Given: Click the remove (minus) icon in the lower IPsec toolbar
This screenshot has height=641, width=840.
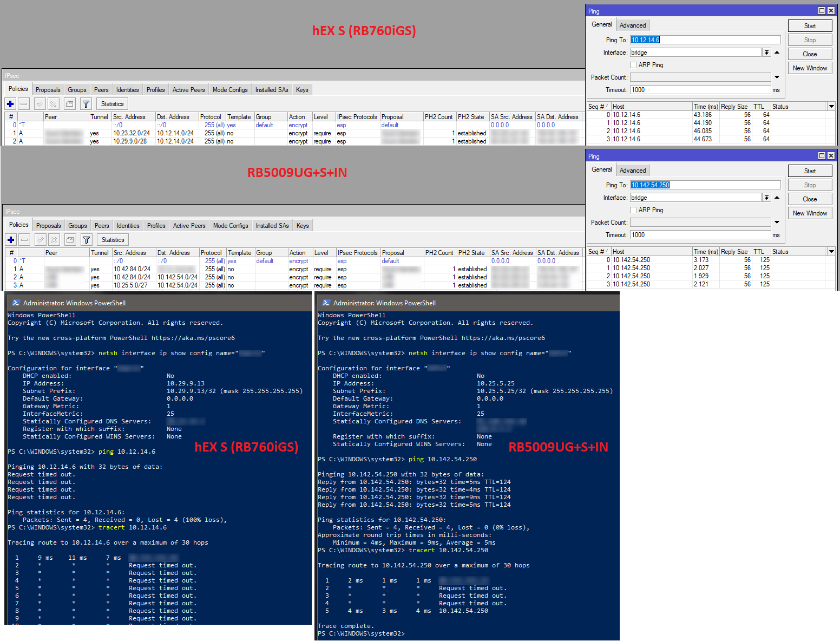Looking at the screenshot, I should 24,240.
